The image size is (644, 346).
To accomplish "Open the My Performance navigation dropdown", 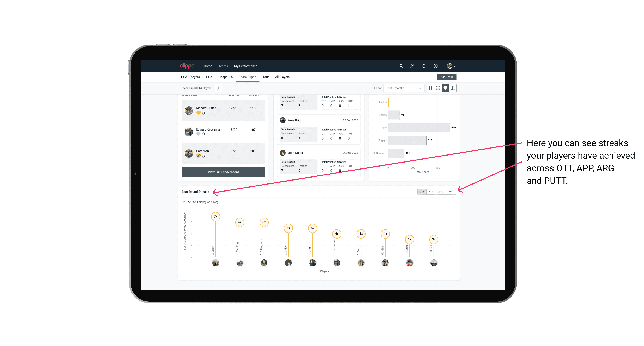I will [x=246, y=66].
